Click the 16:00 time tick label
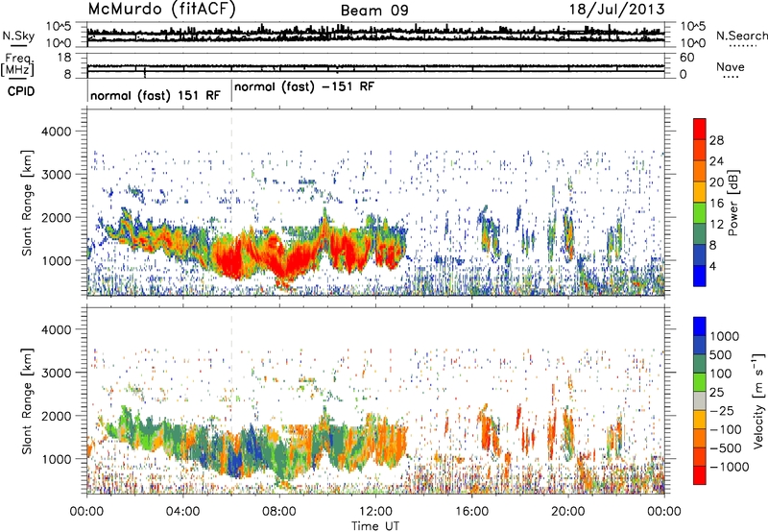 pos(471,512)
